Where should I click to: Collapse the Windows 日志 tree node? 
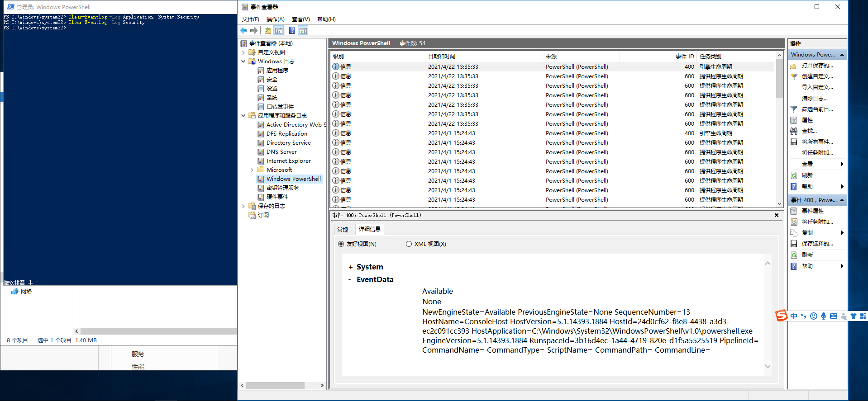(x=243, y=61)
